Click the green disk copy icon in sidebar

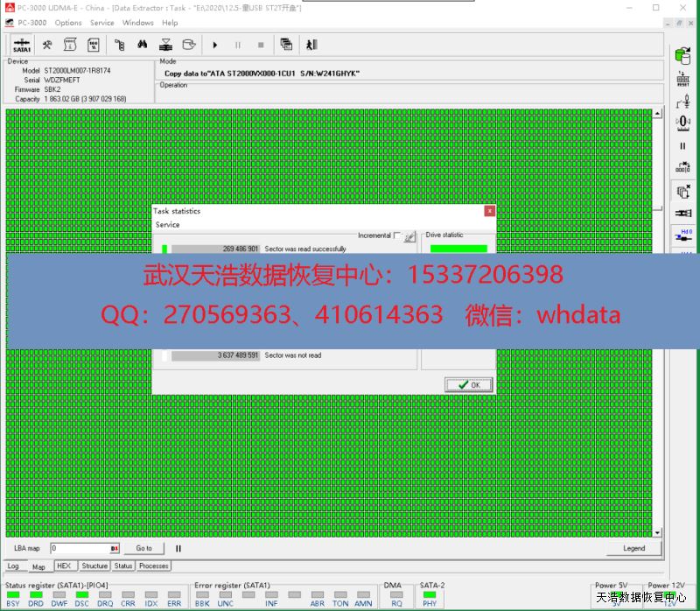[x=683, y=55]
